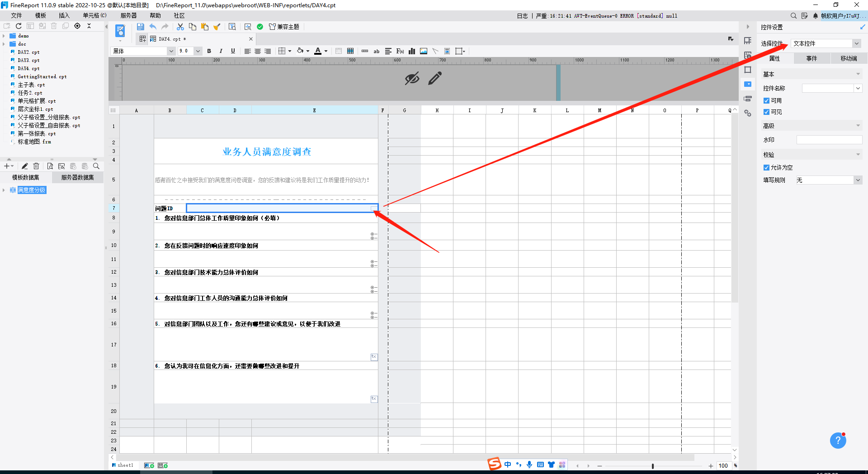Toggle underline formatting
Viewport: 868px width, 474px height.
click(x=233, y=51)
